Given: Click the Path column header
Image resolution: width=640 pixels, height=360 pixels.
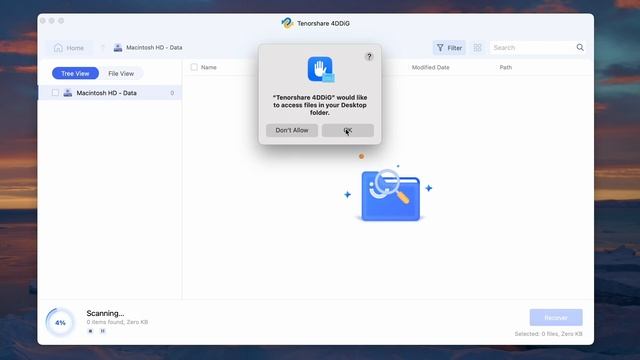Looking at the screenshot, I should 505,67.
